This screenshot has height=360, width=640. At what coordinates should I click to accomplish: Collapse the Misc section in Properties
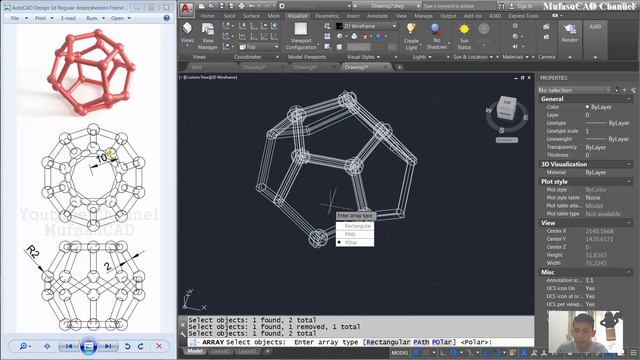click(629, 272)
